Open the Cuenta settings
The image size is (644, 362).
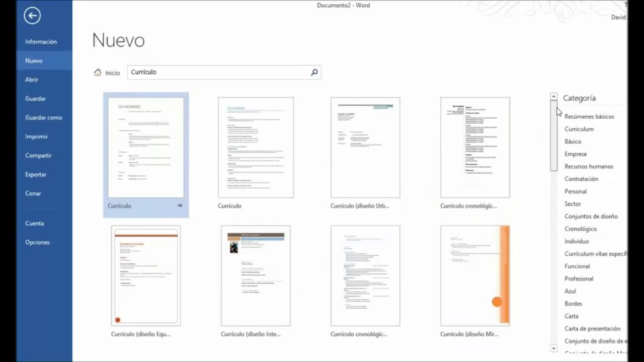point(35,223)
